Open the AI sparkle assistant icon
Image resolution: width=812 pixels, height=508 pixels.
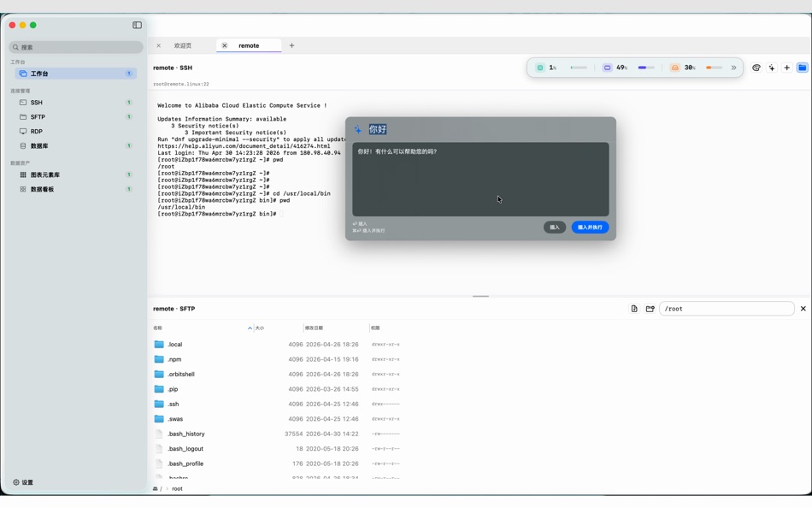coord(772,68)
